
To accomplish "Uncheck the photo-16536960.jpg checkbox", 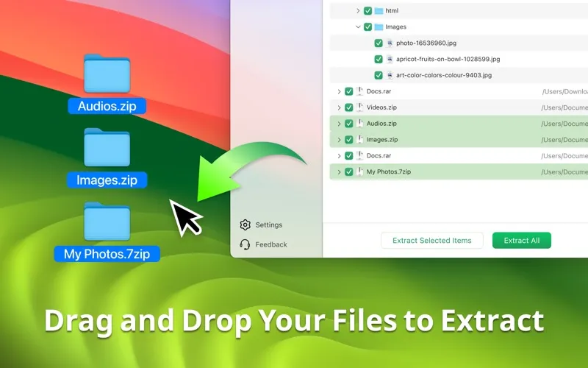I will (x=379, y=43).
